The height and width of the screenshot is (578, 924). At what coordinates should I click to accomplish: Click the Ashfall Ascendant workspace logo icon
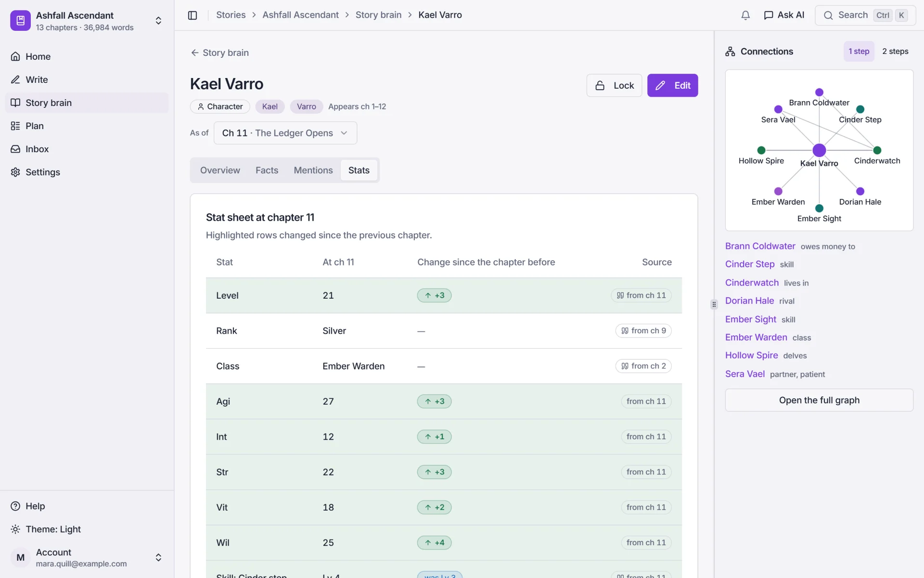[x=20, y=21]
